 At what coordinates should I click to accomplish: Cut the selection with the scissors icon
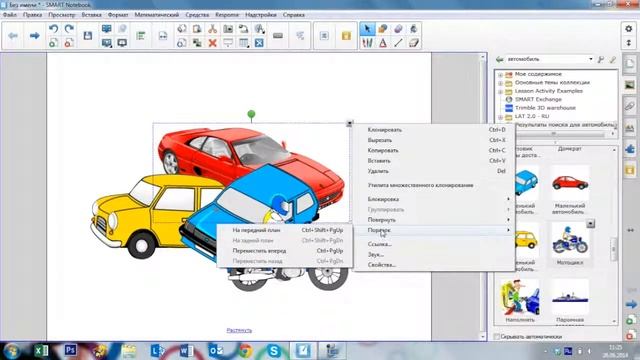pos(212,29)
